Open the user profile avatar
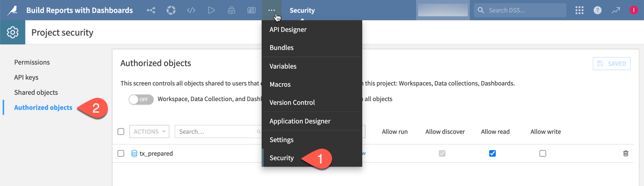This screenshot has width=644, height=186. point(633,10)
